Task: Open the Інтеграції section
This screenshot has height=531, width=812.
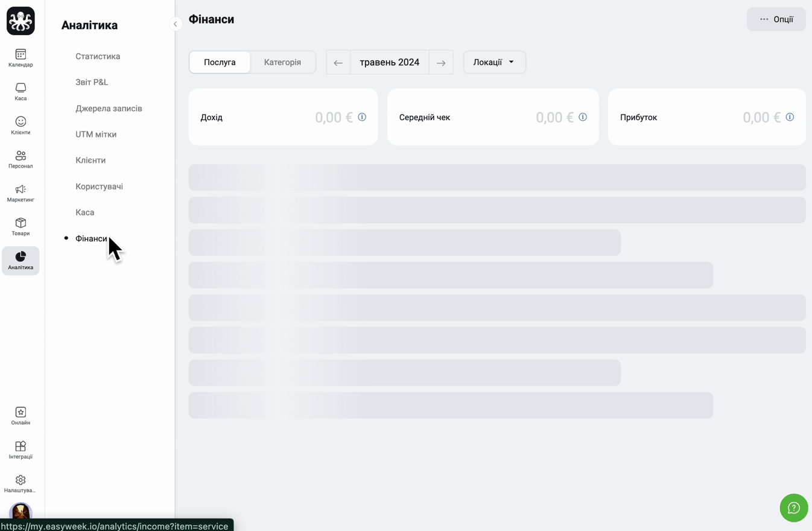Action: coord(21,450)
